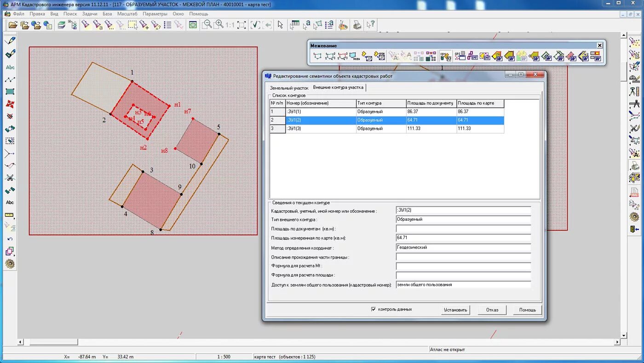
Task: Select the yellow ruler measure tool
Action: tap(10, 215)
